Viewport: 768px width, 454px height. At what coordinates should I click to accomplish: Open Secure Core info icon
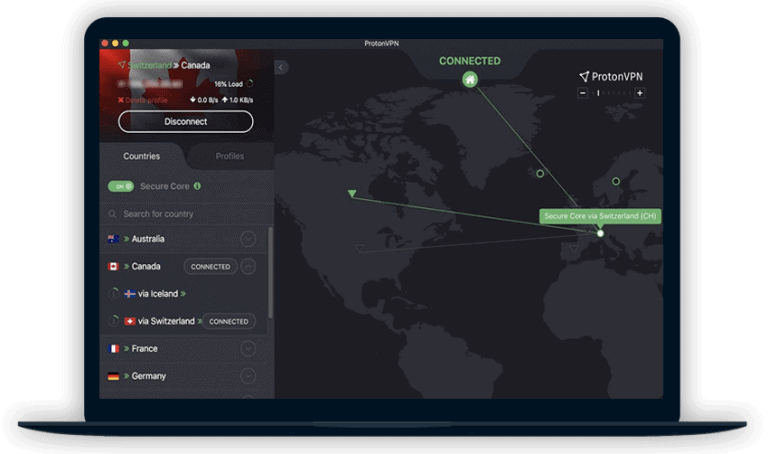pos(197,186)
